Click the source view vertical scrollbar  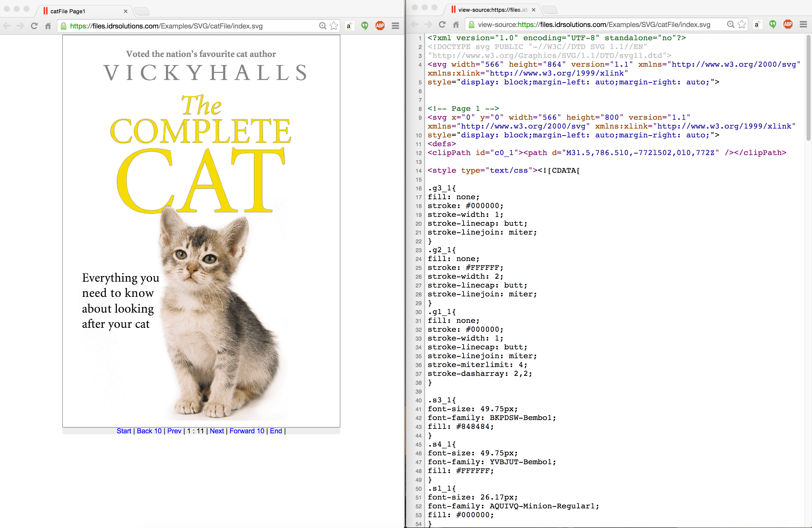pyautogui.click(x=808, y=89)
